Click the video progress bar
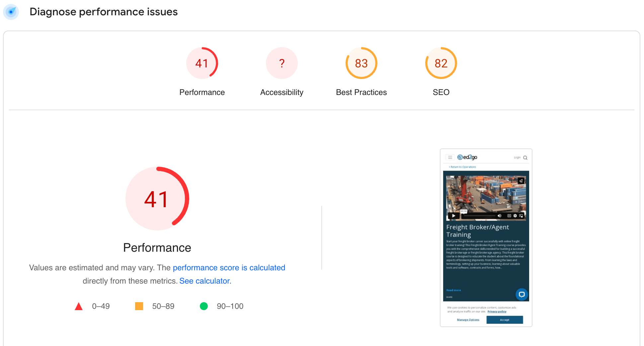This screenshot has width=644, height=346. (x=480, y=216)
